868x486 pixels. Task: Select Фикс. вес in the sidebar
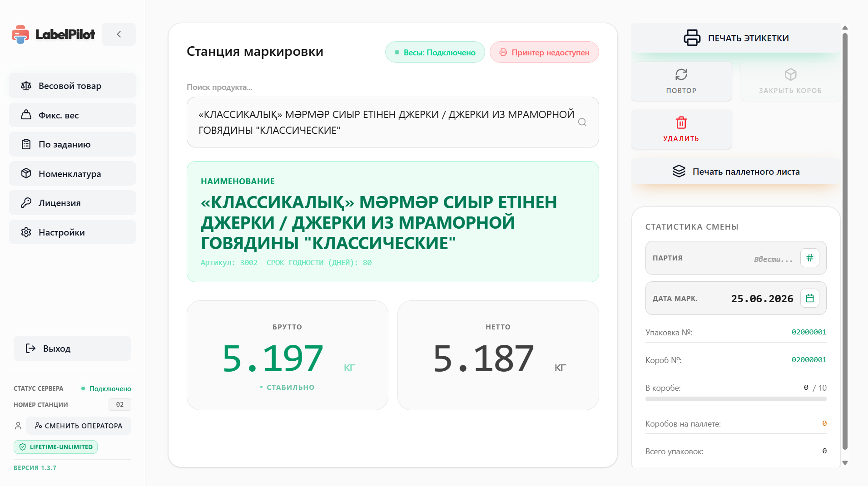click(72, 115)
